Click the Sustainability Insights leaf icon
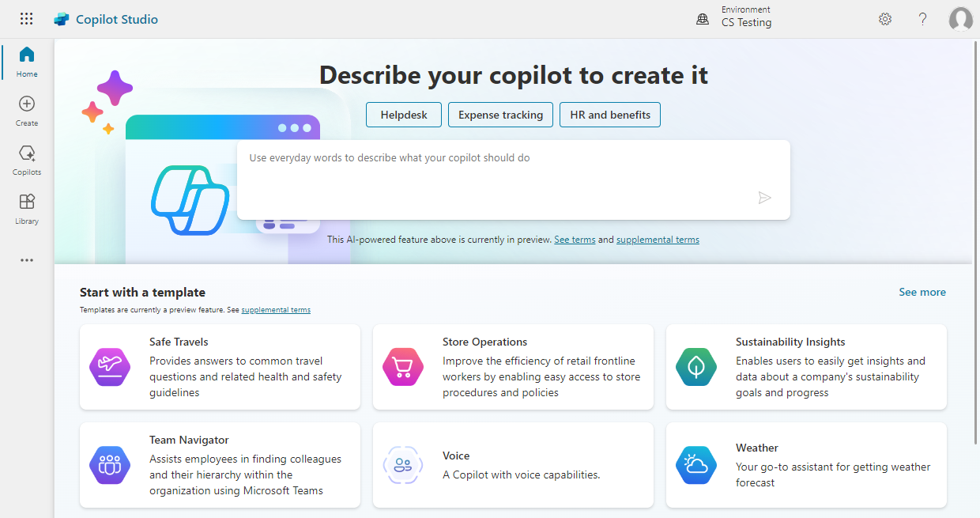 [x=696, y=367]
